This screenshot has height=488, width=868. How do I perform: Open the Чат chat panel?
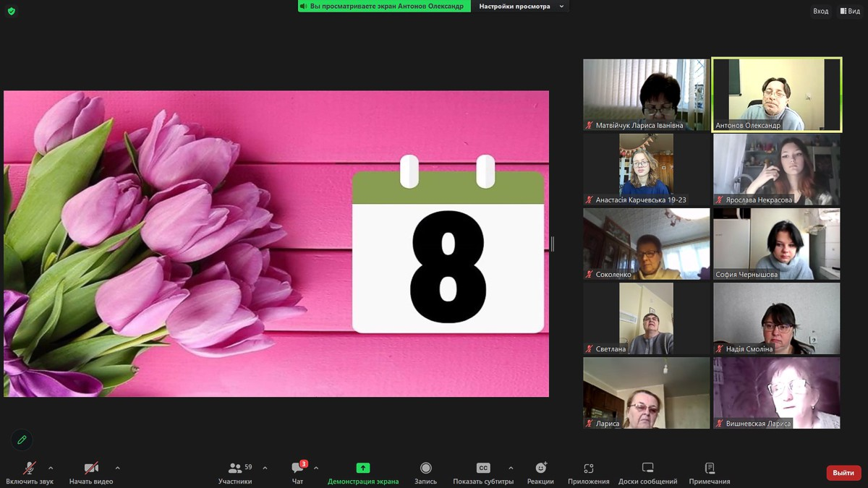tap(297, 473)
